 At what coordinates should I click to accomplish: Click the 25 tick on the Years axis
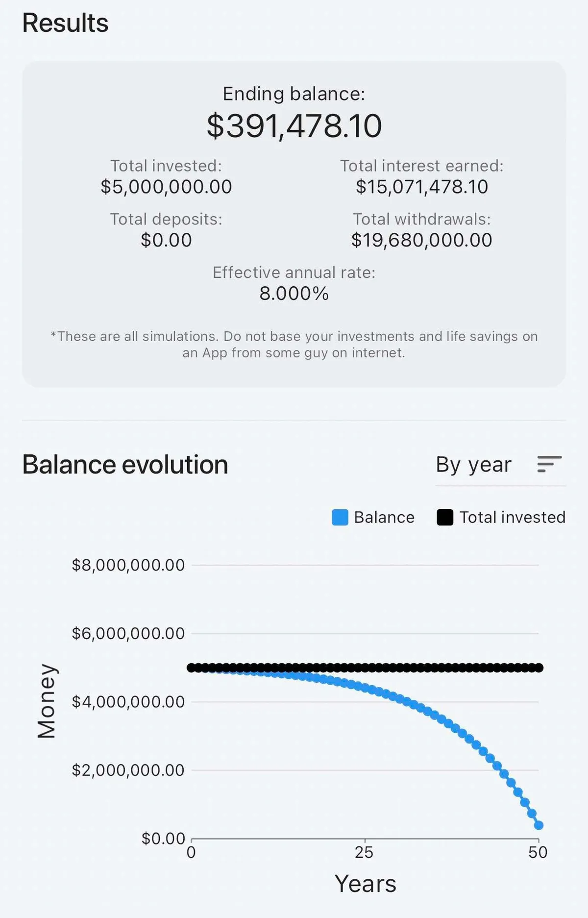pos(364,853)
